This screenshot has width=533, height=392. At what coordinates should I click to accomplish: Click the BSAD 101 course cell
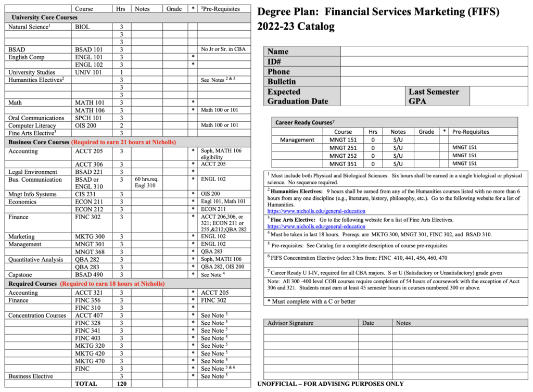coord(92,49)
